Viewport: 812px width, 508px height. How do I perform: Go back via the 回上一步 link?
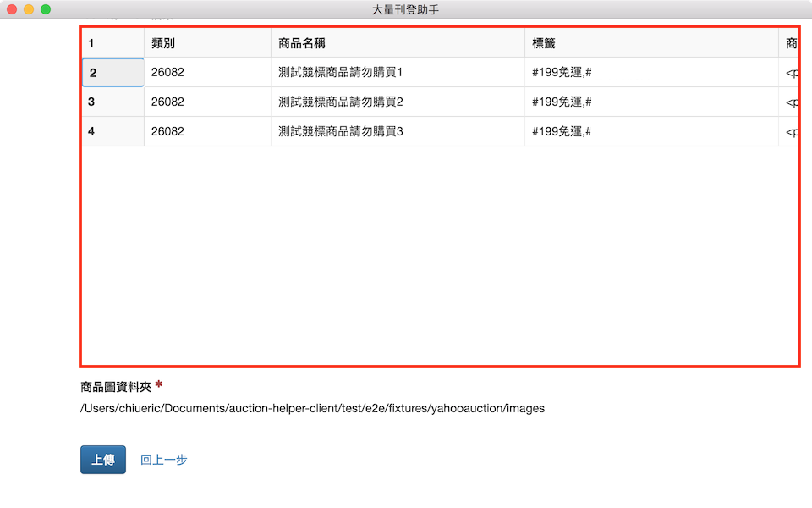[x=163, y=460]
